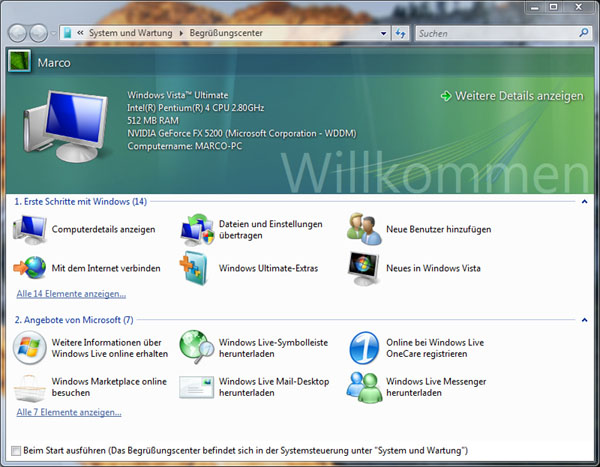Click the search magnifier icon

(x=584, y=33)
